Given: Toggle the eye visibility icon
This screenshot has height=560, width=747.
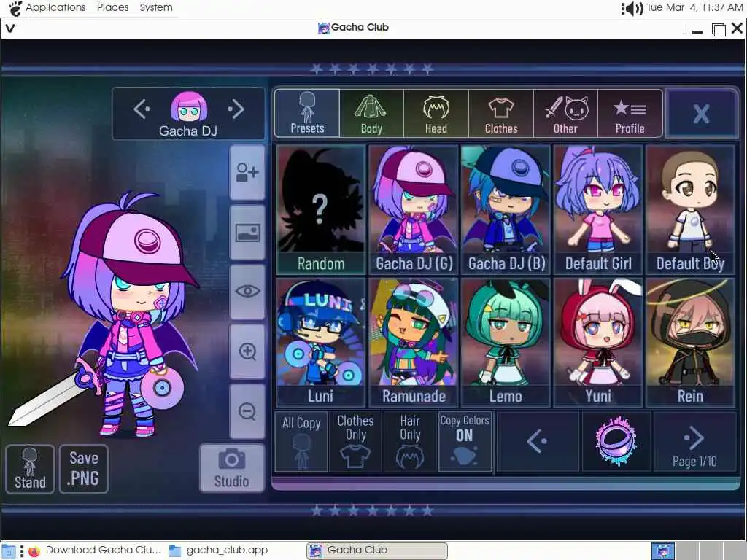Looking at the screenshot, I should (247, 292).
